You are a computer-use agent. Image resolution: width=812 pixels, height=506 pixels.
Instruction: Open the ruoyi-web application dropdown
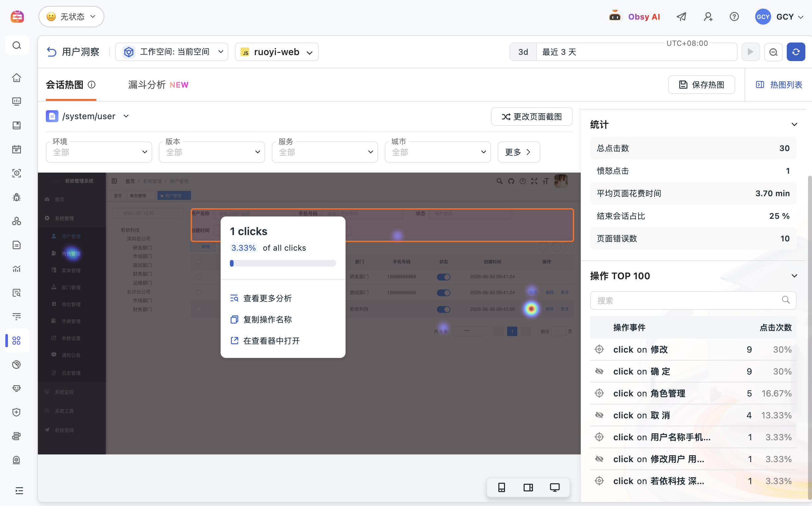point(276,52)
